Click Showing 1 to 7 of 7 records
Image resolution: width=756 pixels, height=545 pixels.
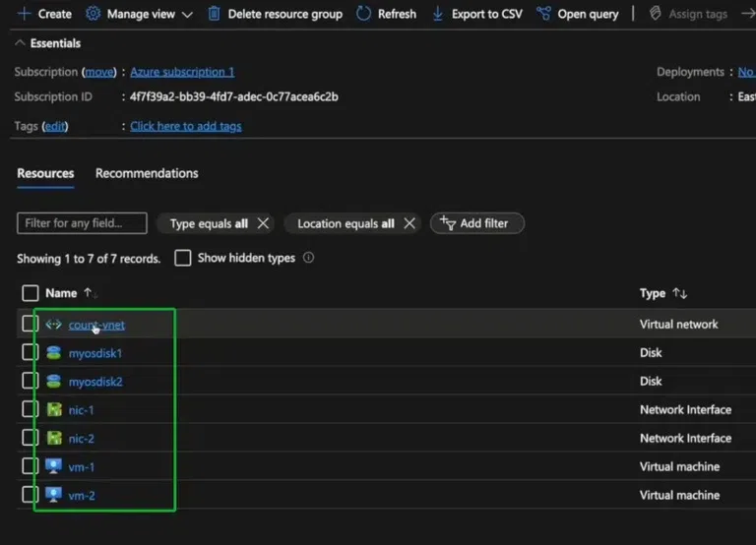[x=89, y=259]
